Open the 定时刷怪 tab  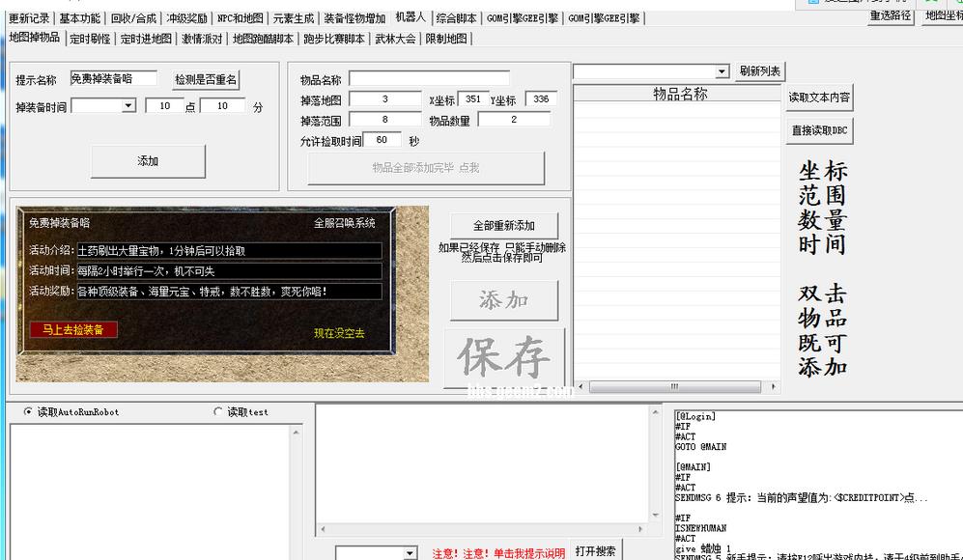point(93,39)
